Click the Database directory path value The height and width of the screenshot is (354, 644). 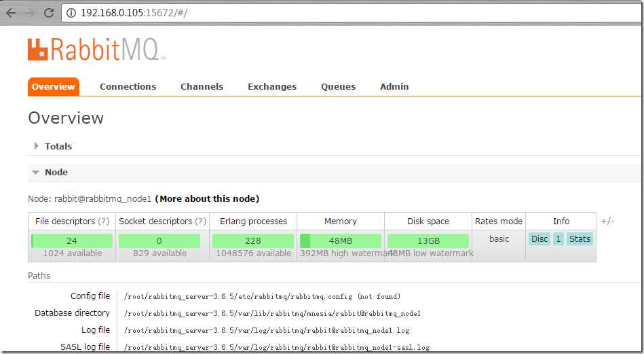(272, 314)
